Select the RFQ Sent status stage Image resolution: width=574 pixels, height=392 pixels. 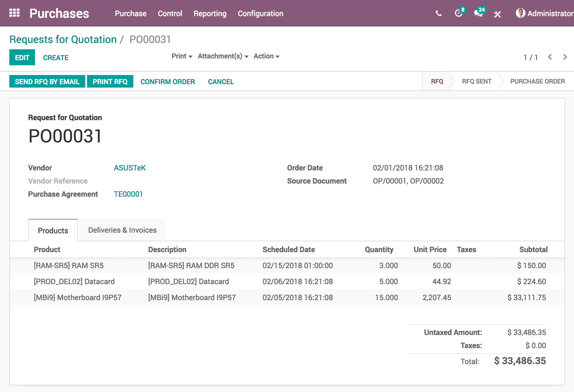476,82
